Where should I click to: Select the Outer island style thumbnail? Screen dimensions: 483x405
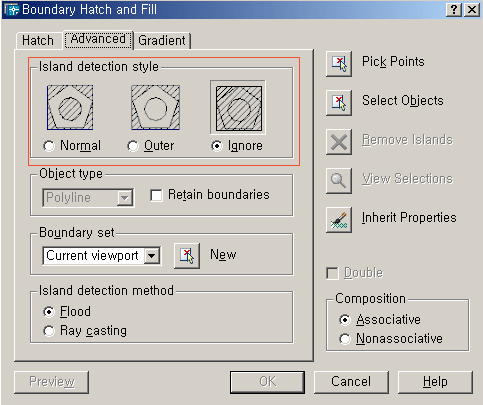click(155, 107)
